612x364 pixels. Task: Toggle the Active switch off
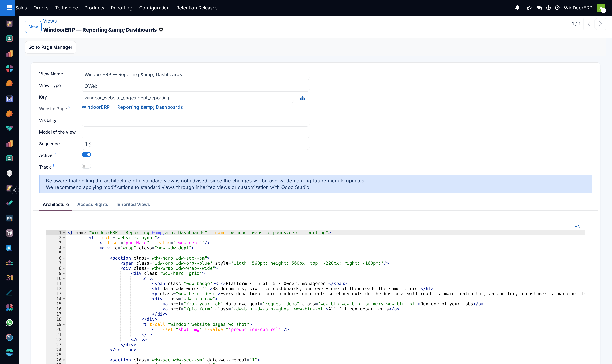click(86, 155)
